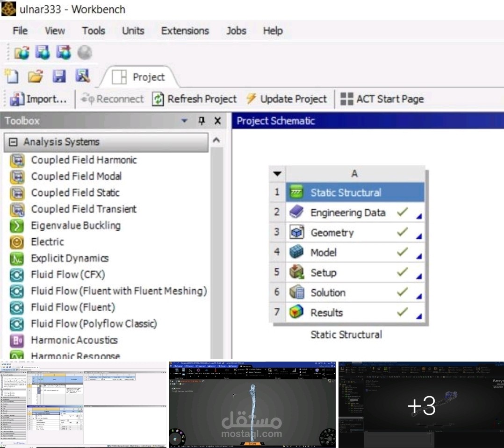Viewport: 504px width, 448px height.
Task: Click the Static Structural system name label
Action: click(x=346, y=334)
